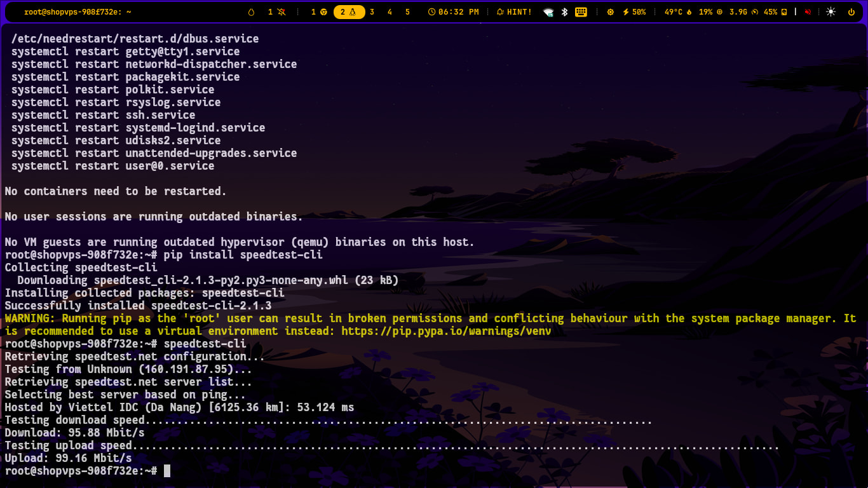The height and width of the screenshot is (488, 868).
Task: Toggle the Bluetooth icon
Action: [564, 12]
